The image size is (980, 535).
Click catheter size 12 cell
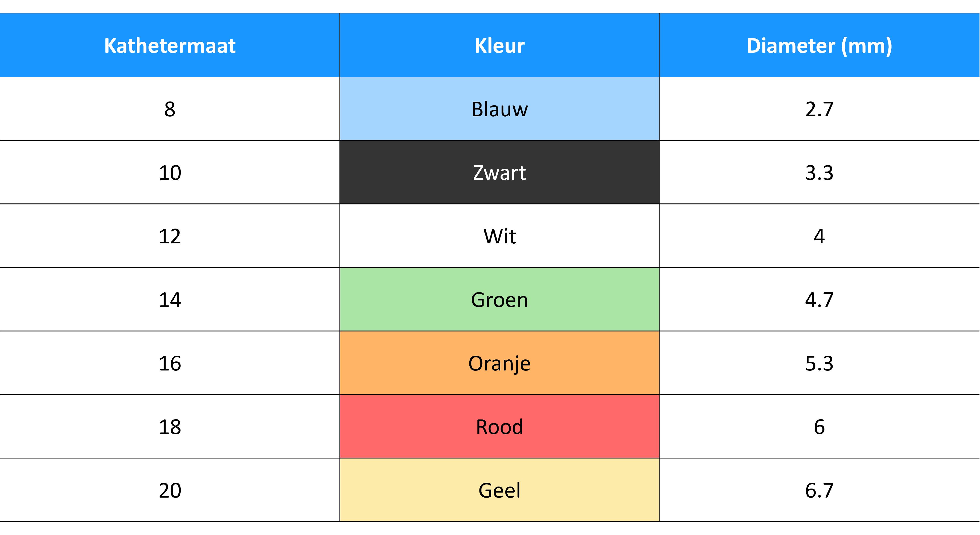click(x=170, y=236)
